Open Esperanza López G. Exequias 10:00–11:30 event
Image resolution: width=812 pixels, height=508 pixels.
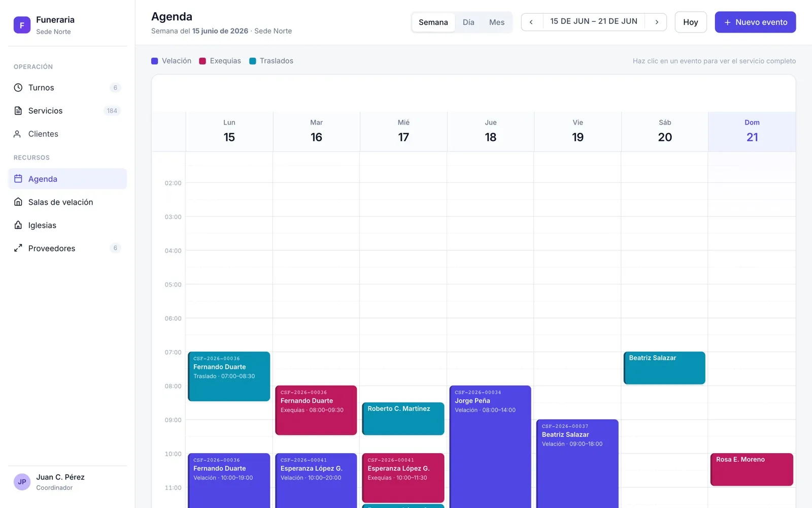pos(403,478)
